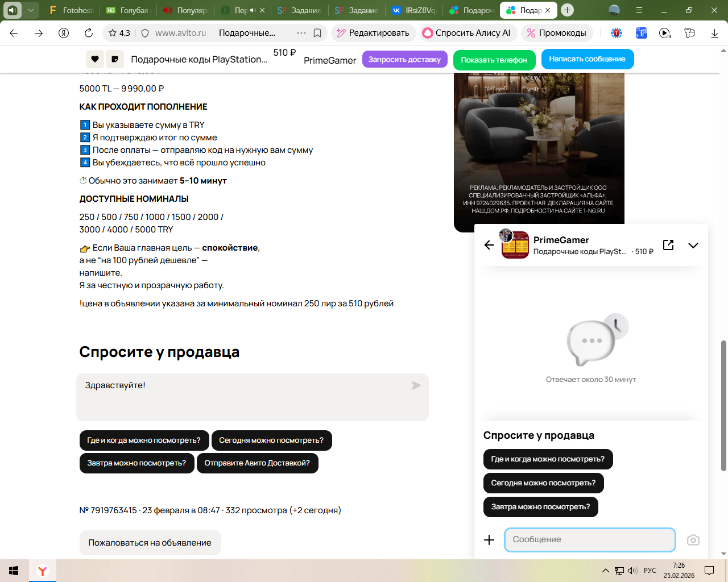Return to the chat list from the PrimeGamer chat
The height and width of the screenshot is (582, 728).
pos(489,245)
